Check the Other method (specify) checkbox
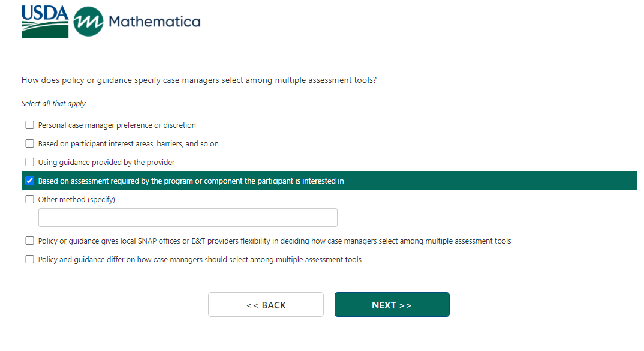 (29, 200)
